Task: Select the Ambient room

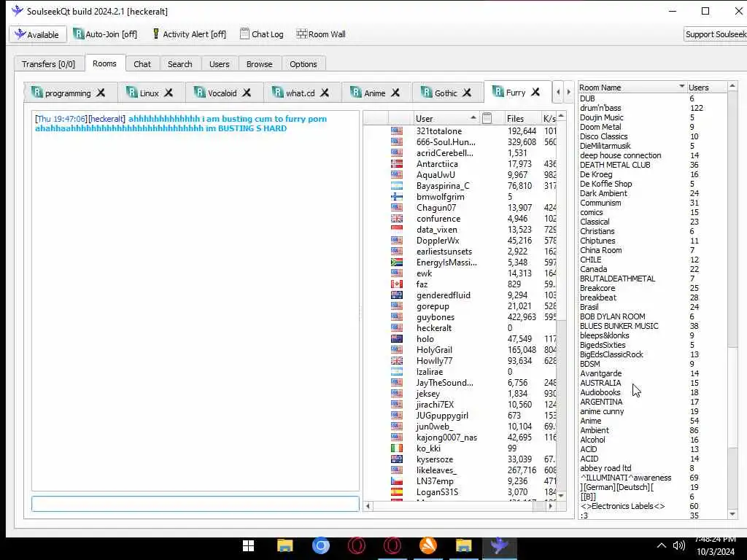Action: coord(595,430)
